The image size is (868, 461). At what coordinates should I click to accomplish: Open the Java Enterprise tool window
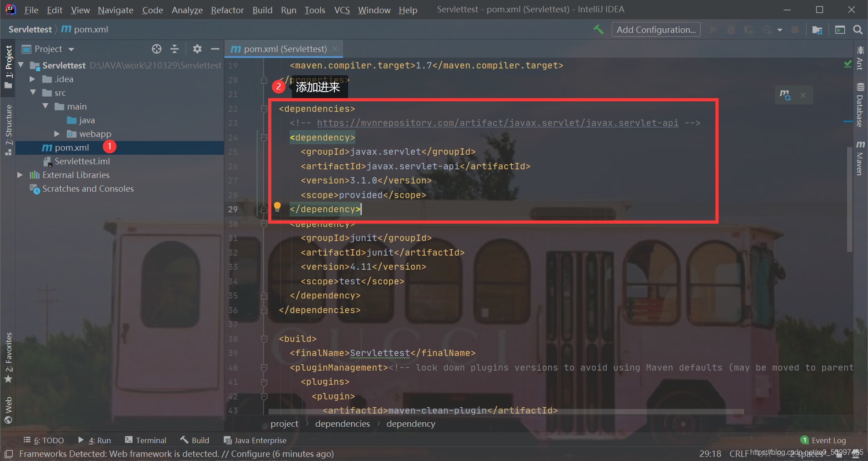pos(255,440)
